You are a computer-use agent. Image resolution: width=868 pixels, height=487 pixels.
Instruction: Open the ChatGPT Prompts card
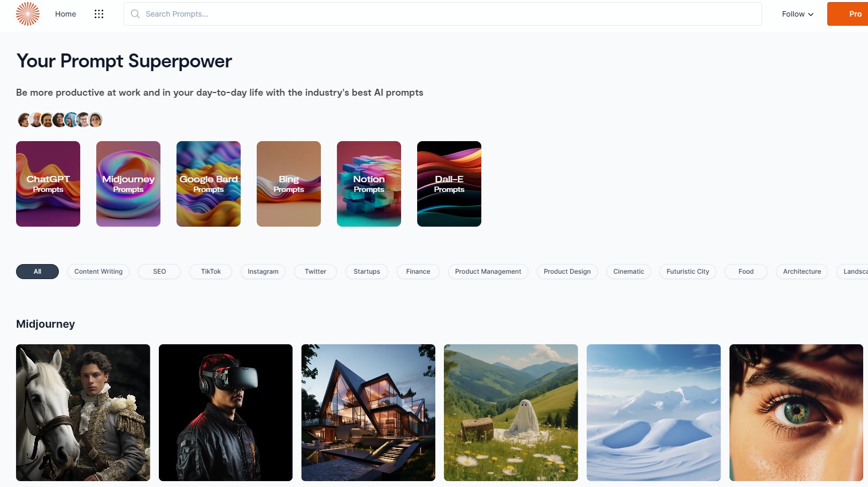(48, 184)
